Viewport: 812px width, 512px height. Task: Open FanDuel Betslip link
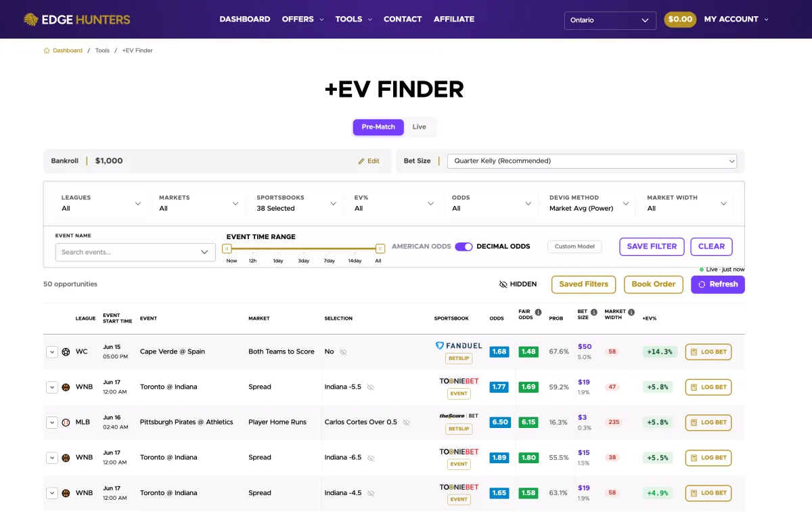(459, 358)
